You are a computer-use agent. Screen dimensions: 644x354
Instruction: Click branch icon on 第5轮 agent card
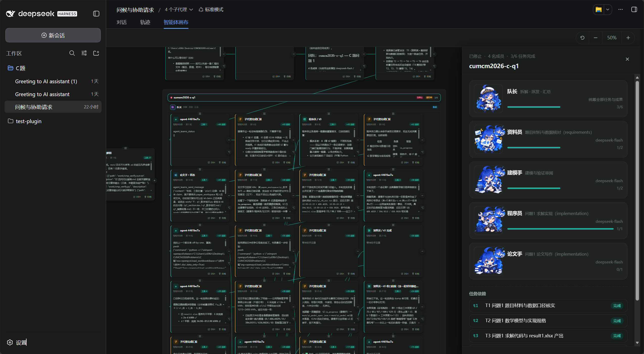pyautogui.click(x=229, y=152)
